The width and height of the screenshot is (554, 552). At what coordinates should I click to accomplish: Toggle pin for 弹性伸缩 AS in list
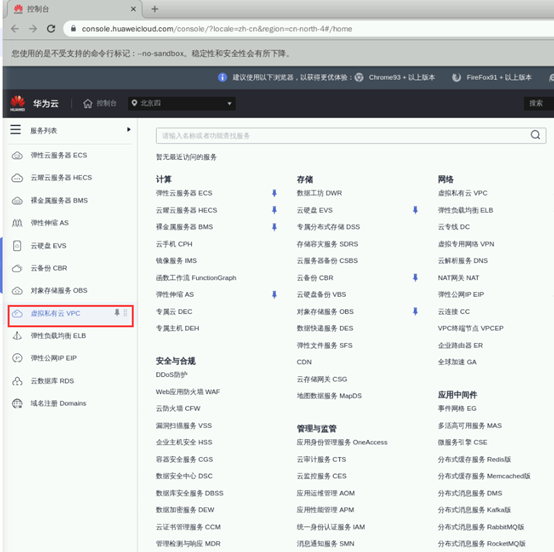pos(274,294)
